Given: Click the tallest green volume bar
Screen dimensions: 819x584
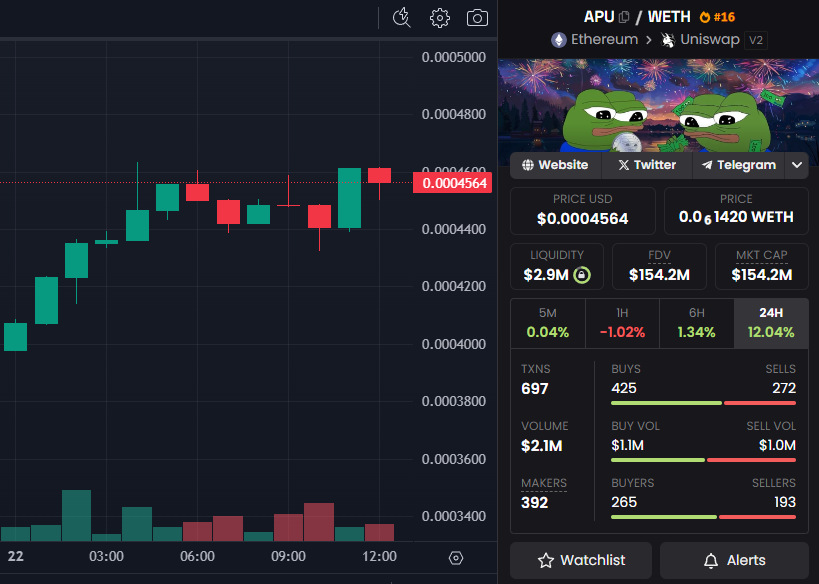Looking at the screenshot, I should [x=76, y=515].
